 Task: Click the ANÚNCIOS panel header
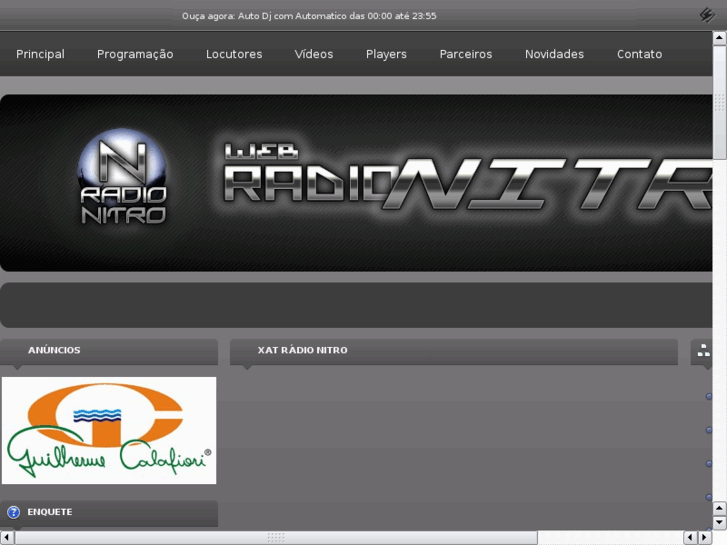point(109,351)
